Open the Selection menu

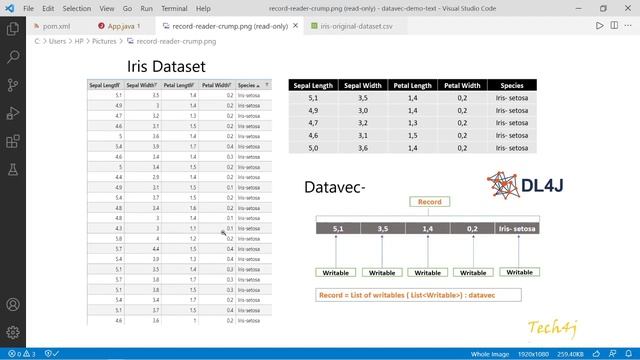pyautogui.click(x=76, y=8)
